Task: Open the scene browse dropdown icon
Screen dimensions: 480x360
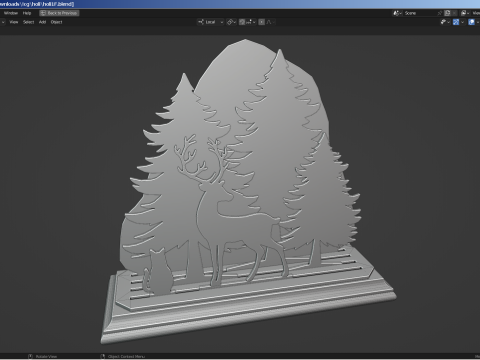Action: pyautogui.click(x=397, y=13)
